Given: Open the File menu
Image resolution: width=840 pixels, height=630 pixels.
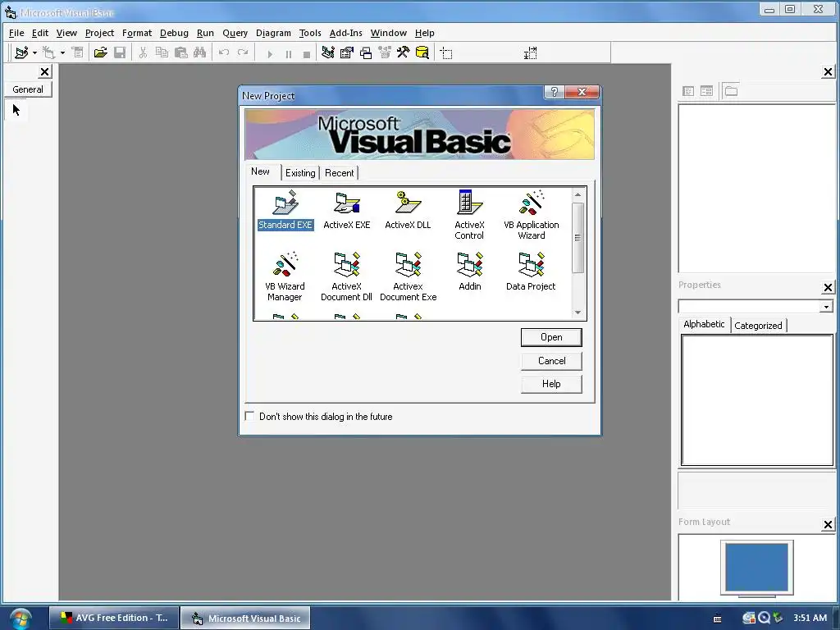Looking at the screenshot, I should tap(16, 33).
